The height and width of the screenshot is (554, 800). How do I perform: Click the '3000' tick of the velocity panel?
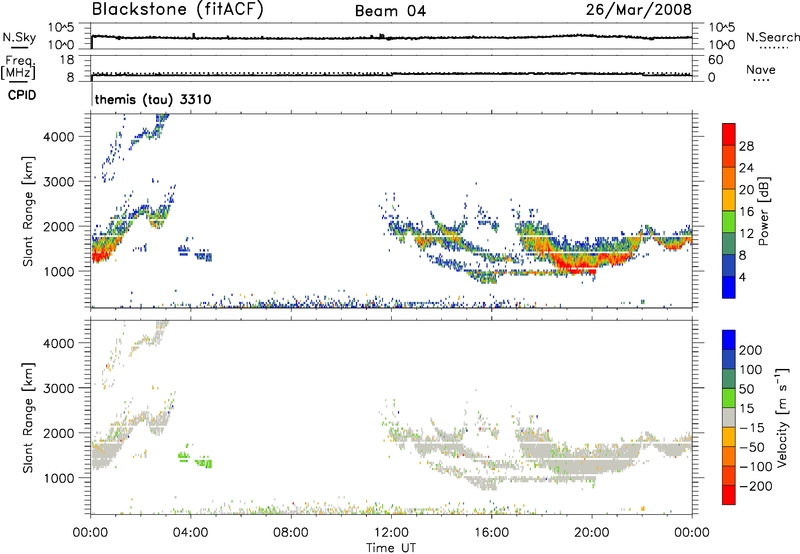pyautogui.click(x=59, y=388)
